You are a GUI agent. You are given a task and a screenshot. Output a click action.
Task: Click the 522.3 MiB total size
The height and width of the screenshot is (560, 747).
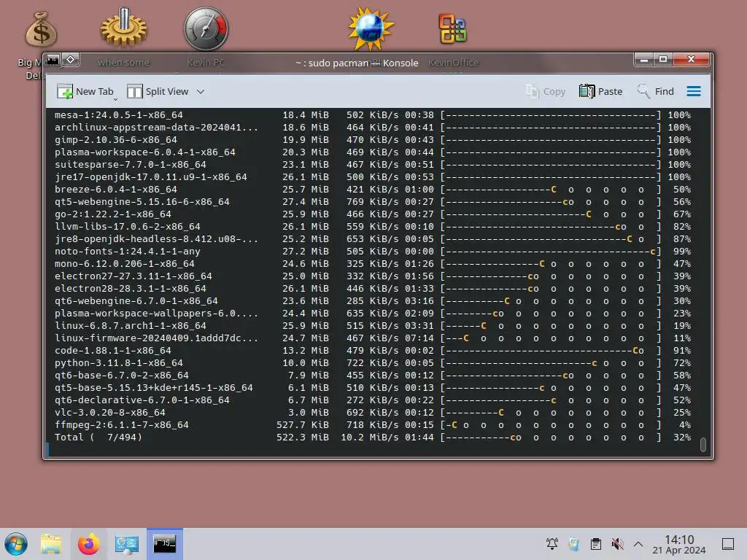click(303, 437)
